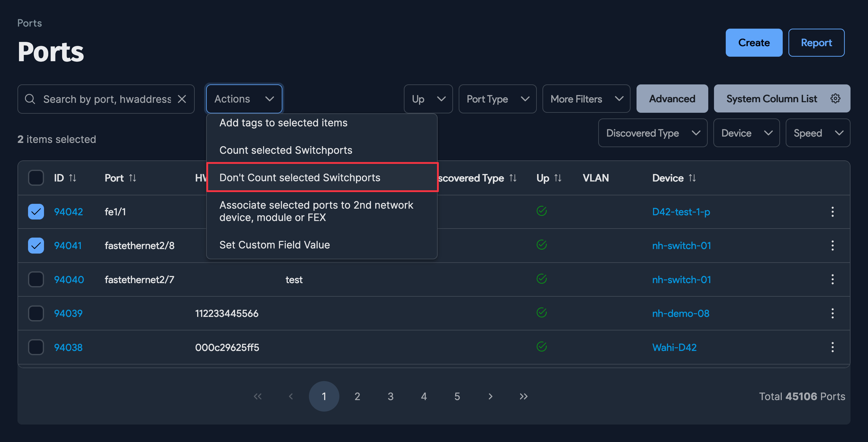
Task: Open three-dot menu for port 94039
Action: pyautogui.click(x=832, y=313)
